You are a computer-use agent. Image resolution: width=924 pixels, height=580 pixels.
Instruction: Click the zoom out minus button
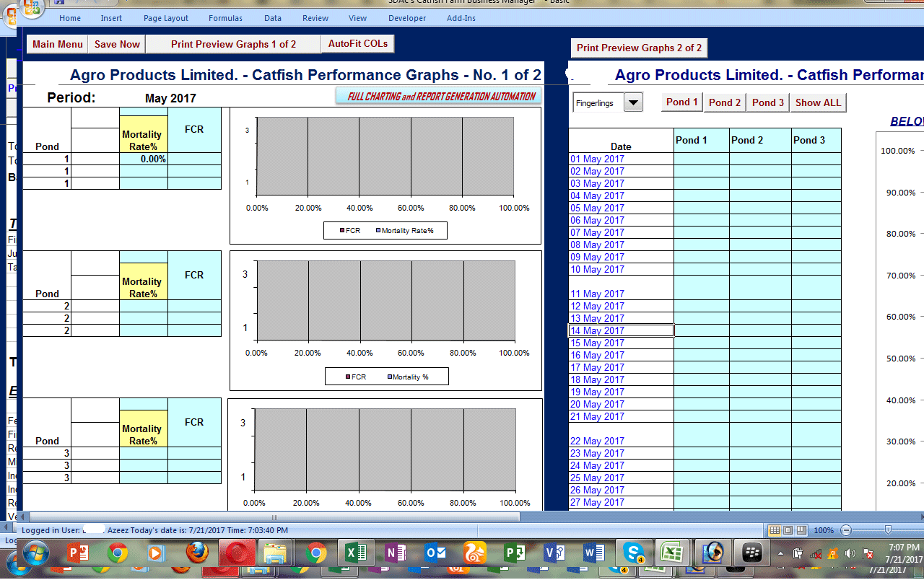845,530
